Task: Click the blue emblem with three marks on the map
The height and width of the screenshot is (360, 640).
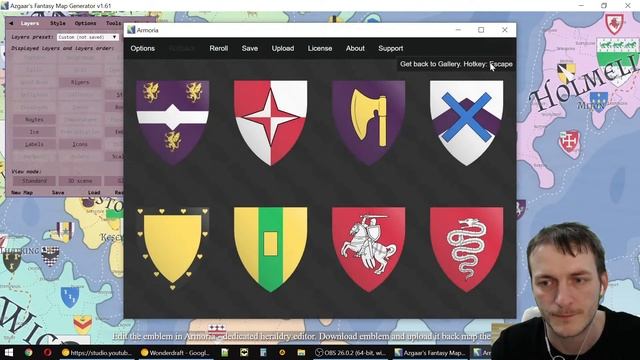Action: [x=70, y=298]
